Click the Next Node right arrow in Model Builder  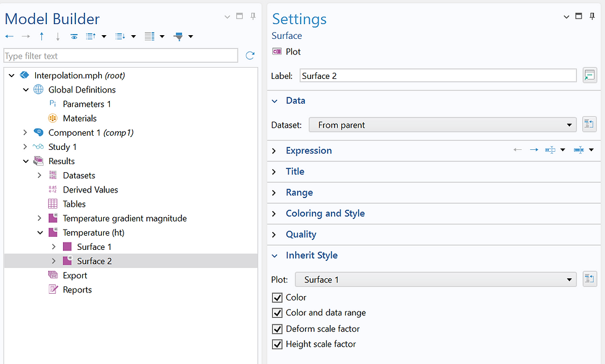pyautogui.click(x=26, y=36)
